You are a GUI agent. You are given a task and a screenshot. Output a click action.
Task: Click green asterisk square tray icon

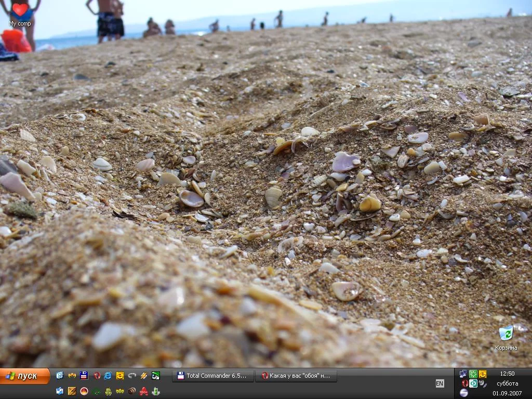(473, 374)
